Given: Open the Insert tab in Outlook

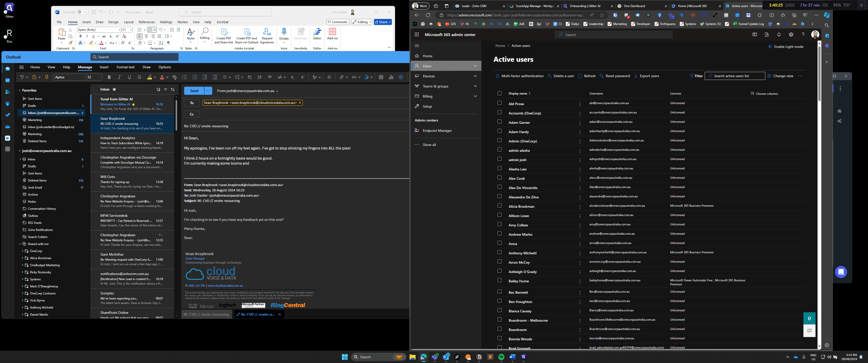Looking at the screenshot, I should [104, 67].
